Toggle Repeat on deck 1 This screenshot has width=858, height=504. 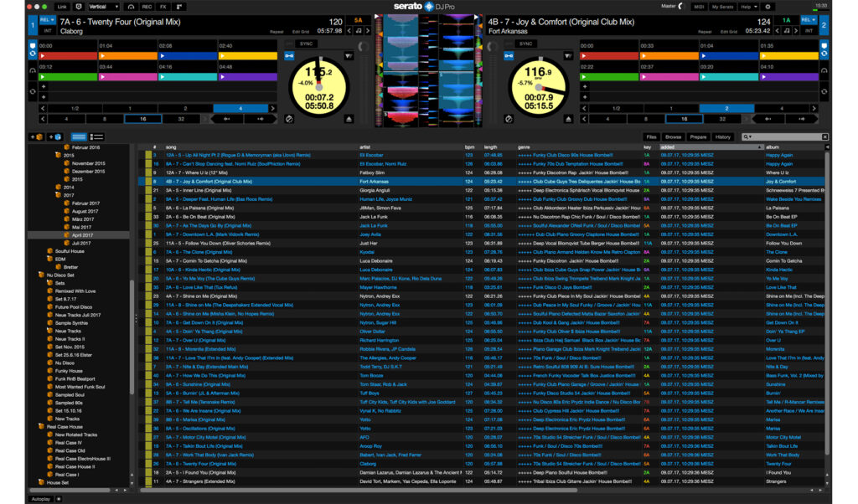[x=277, y=32]
